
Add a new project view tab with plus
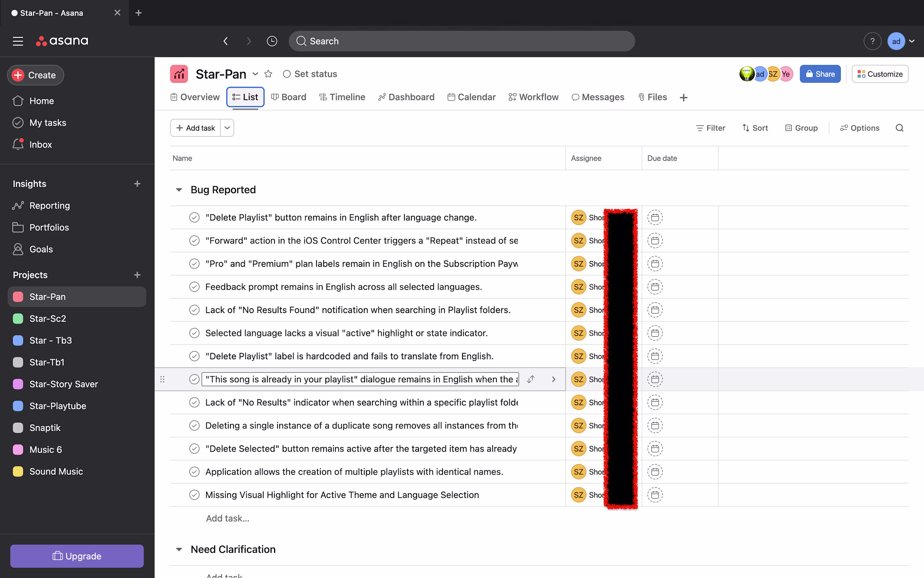pos(683,98)
